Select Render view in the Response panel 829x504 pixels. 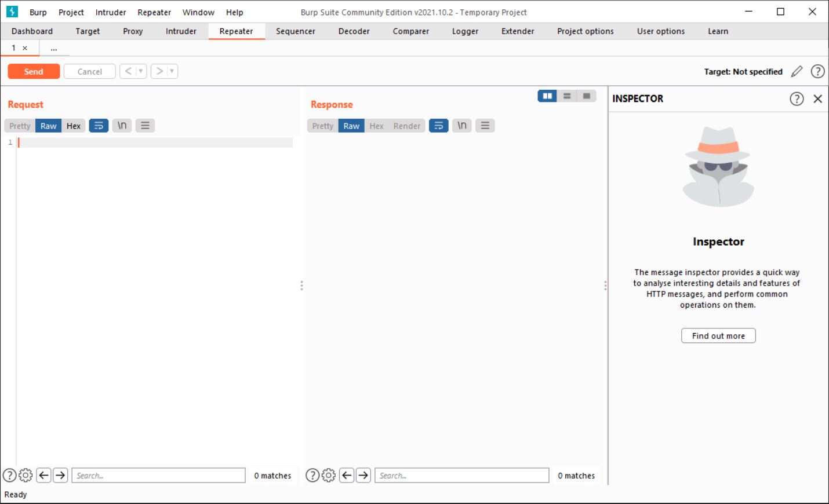pos(407,126)
